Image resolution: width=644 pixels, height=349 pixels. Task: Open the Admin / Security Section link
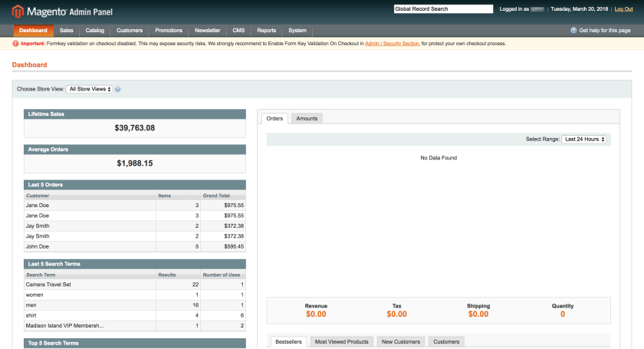click(x=392, y=44)
